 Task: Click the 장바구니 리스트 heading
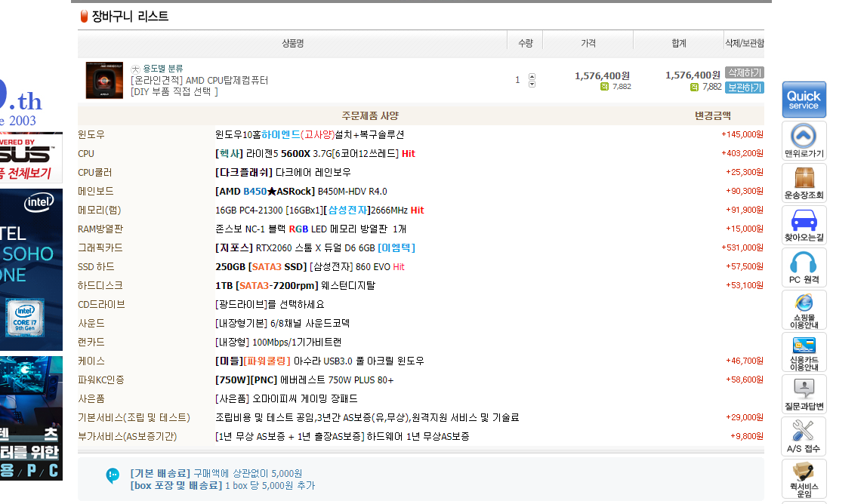click(x=130, y=17)
